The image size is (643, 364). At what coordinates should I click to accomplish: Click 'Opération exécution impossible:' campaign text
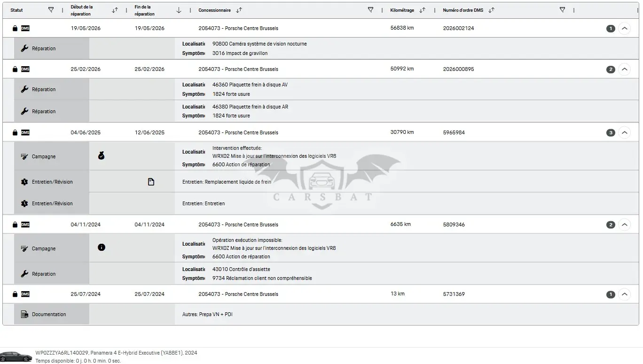pos(247,240)
